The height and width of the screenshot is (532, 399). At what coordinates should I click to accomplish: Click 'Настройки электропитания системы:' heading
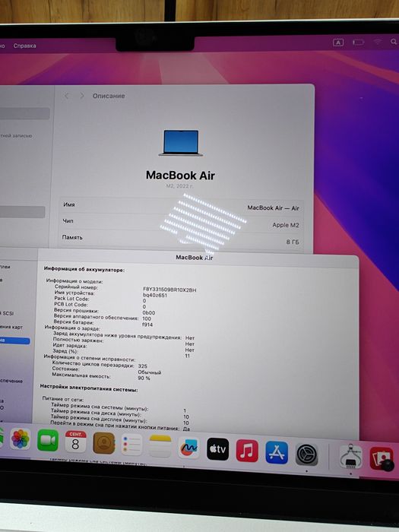coord(89,388)
